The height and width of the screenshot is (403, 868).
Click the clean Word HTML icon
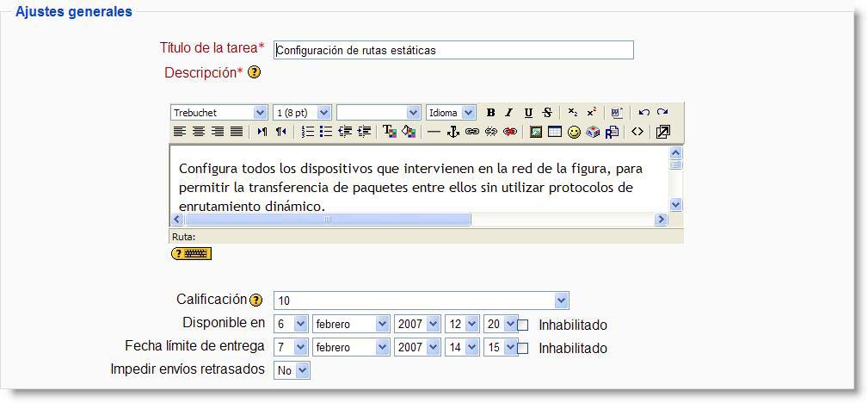617,113
